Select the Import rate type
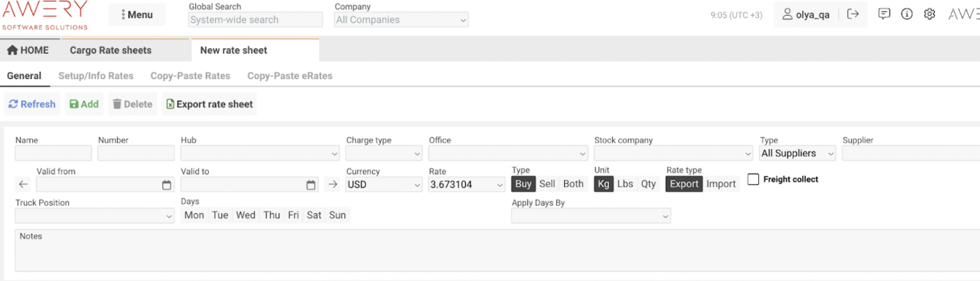The height and width of the screenshot is (281, 980). pyautogui.click(x=721, y=184)
